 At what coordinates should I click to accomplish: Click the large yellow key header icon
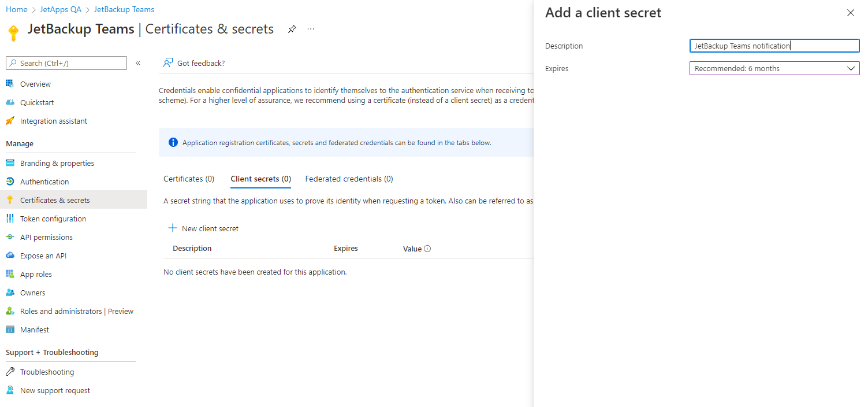[13, 32]
